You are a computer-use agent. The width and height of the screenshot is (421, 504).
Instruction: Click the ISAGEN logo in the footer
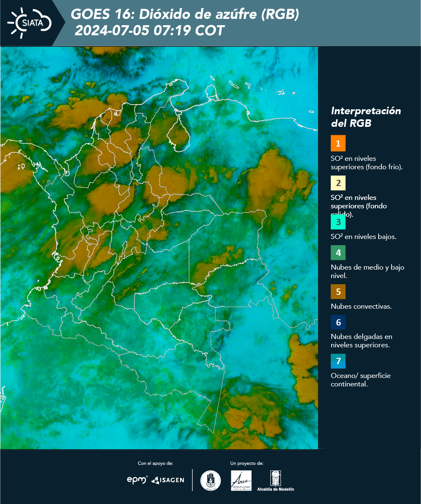click(167, 480)
